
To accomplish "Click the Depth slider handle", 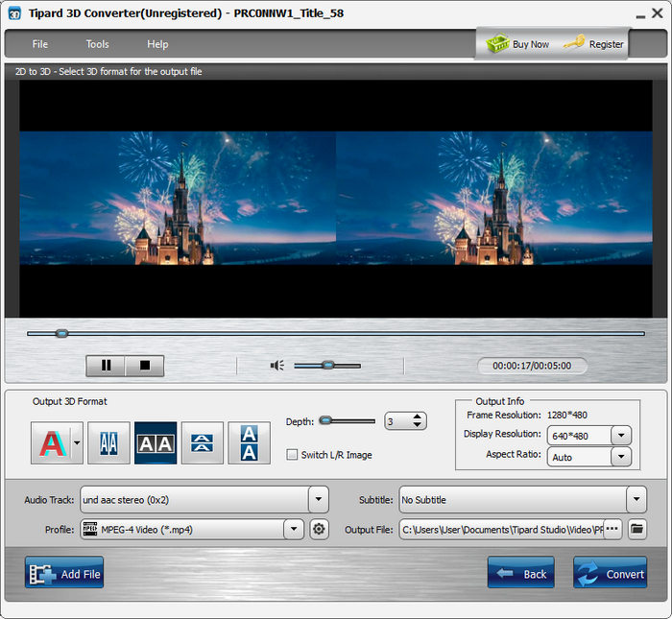I will (326, 420).
